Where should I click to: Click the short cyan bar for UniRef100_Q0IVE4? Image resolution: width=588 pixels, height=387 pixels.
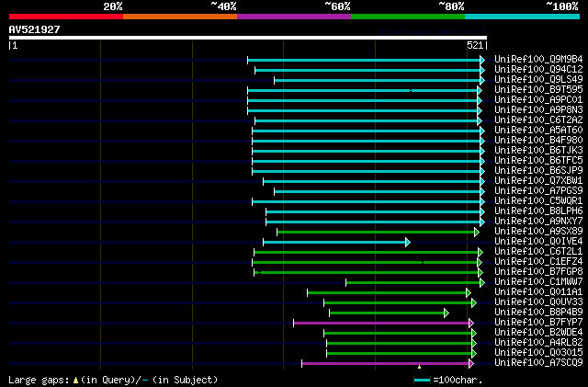(337, 243)
